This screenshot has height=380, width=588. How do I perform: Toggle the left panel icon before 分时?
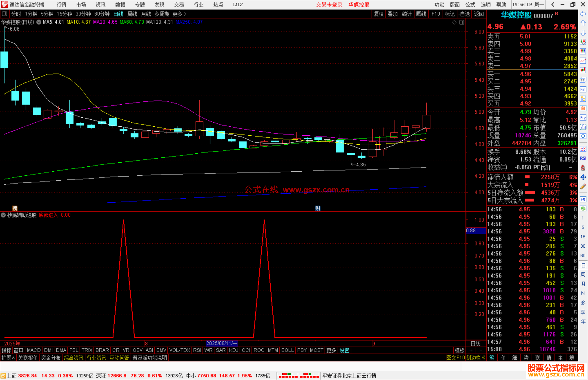point(4,14)
